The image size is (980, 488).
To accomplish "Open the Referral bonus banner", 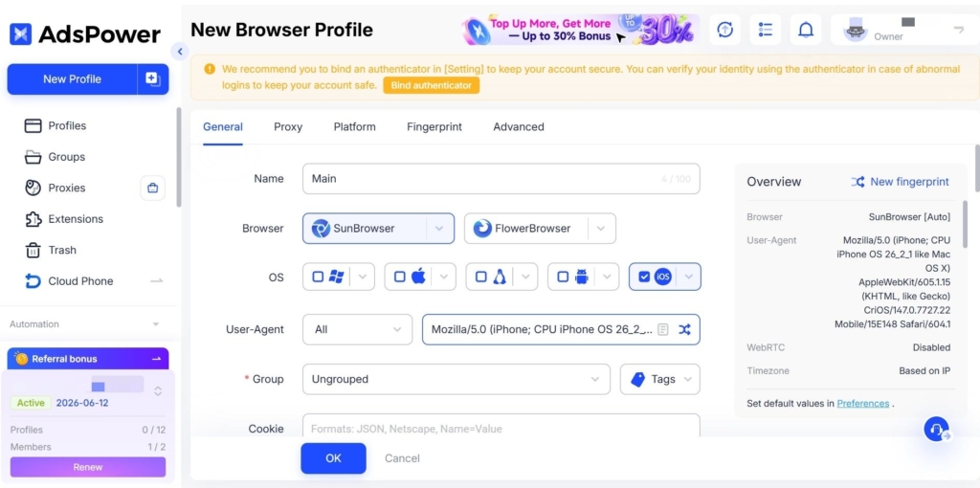I will [88, 359].
